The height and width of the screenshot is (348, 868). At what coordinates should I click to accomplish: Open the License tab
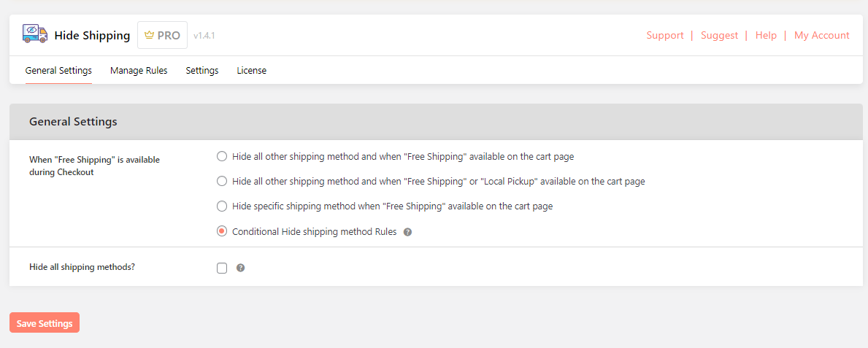[251, 71]
